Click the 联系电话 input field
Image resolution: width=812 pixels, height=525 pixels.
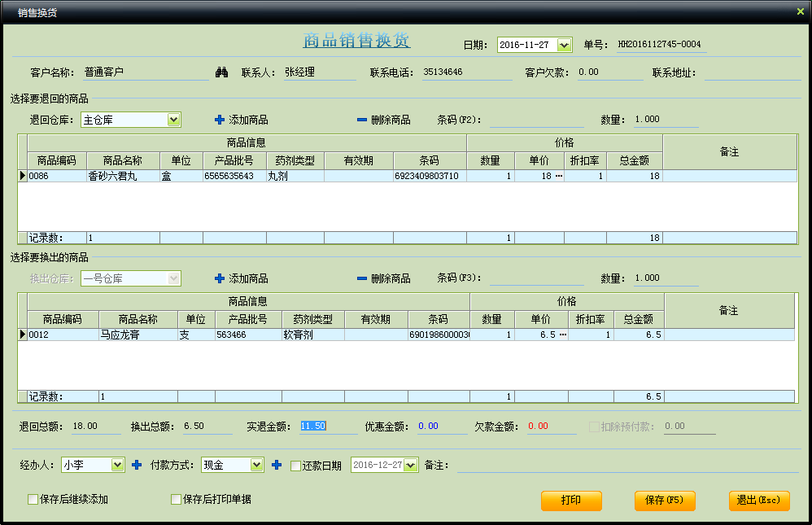pos(467,72)
